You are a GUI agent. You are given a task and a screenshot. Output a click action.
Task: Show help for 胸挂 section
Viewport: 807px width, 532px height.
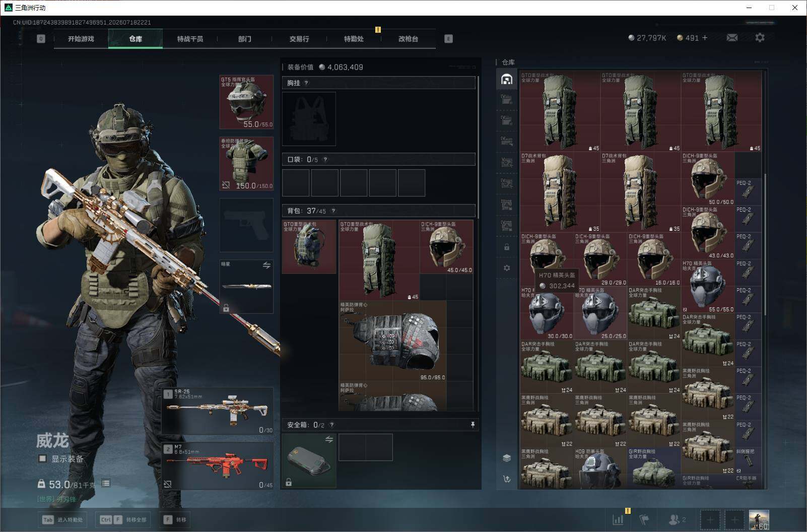[x=306, y=83]
